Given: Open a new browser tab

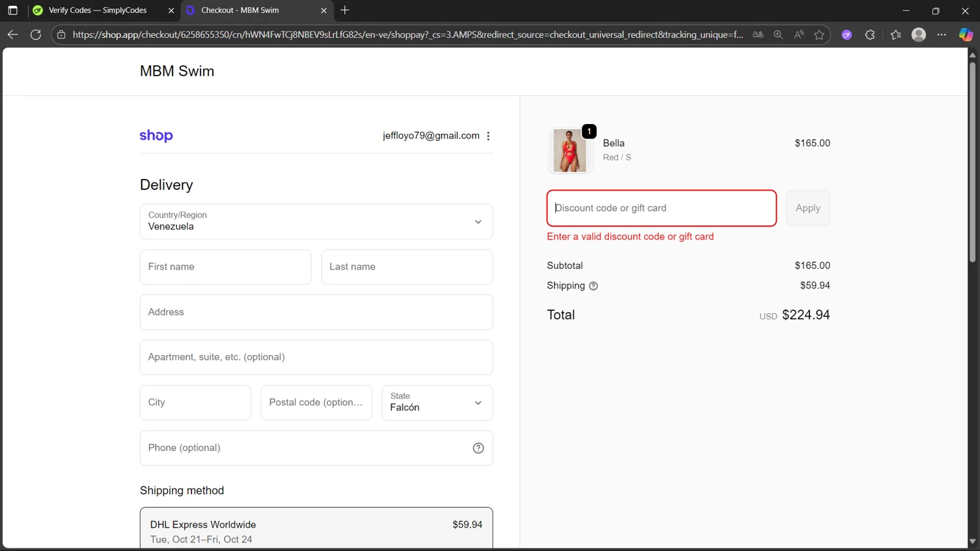Looking at the screenshot, I should tap(345, 10).
